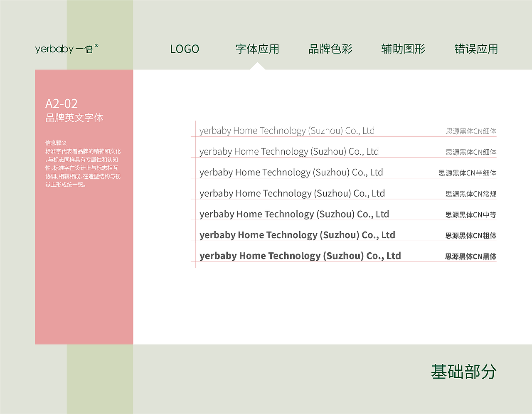The height and width of the screenshot is (414, 532).
Task: Click the heaviest sample line, 思源黑体CN黑体 row
Action: [300, 256]
